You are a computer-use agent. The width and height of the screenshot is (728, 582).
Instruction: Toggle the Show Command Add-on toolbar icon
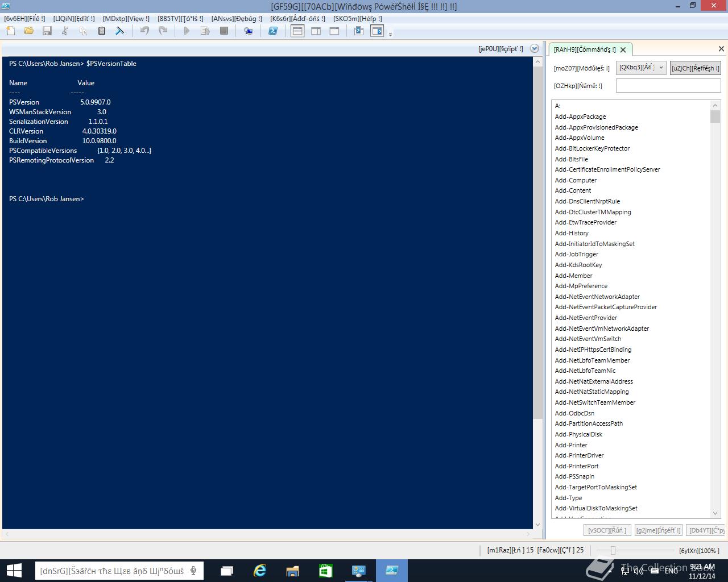point(377,31)
